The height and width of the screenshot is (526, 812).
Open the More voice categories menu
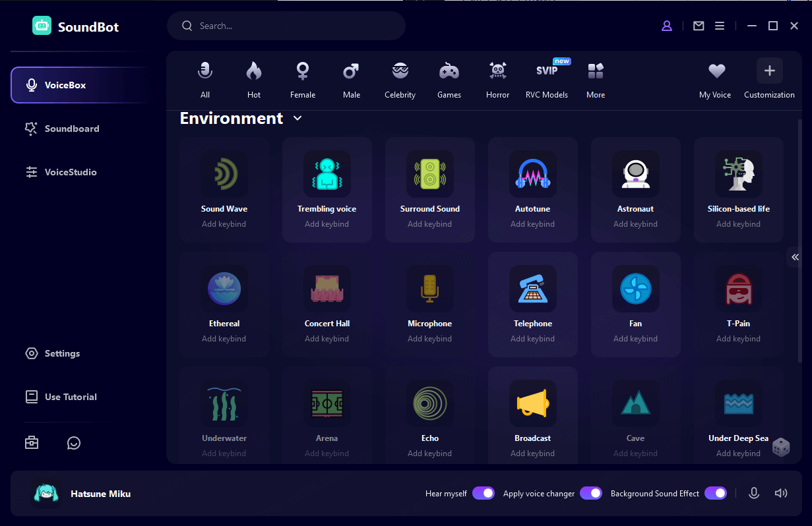point(595,80)
